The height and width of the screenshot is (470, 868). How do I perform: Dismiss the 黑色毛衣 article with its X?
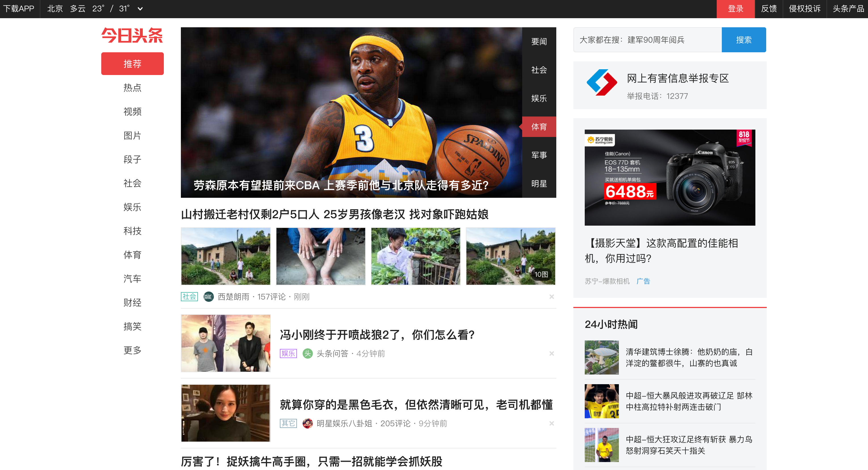(x=551, y=423)
